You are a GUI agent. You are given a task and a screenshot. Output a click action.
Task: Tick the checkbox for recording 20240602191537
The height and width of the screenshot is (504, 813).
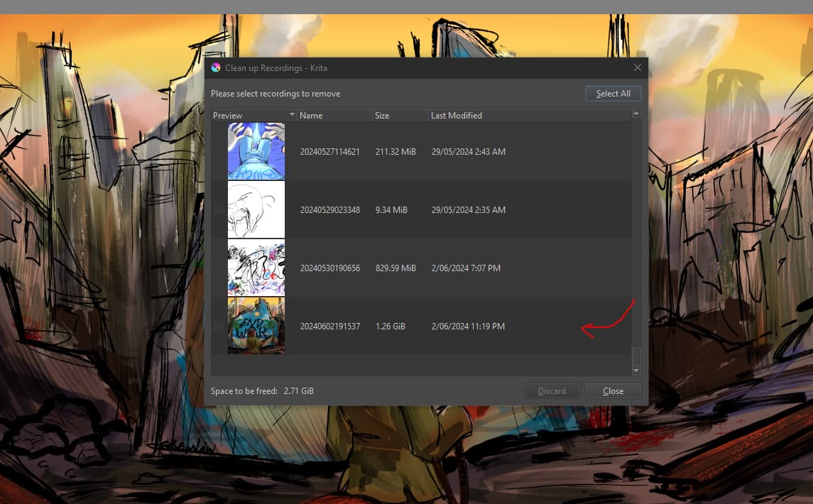click(x=219, y=326)
